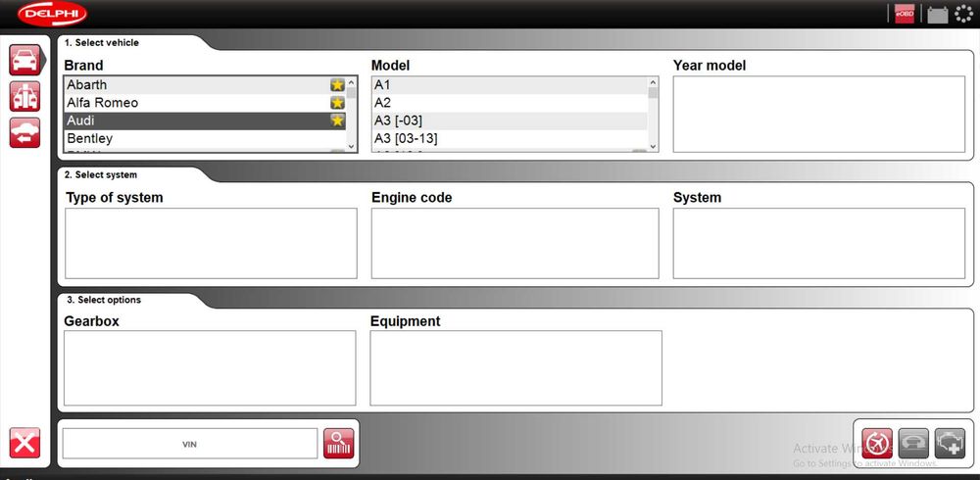
Task: Toggle favorite star for Abarth
Action: pos(337,85)
